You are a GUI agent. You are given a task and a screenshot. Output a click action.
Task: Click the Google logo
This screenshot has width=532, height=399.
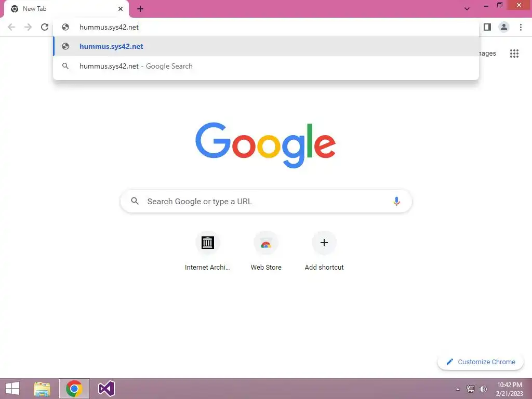click(265, 145)
